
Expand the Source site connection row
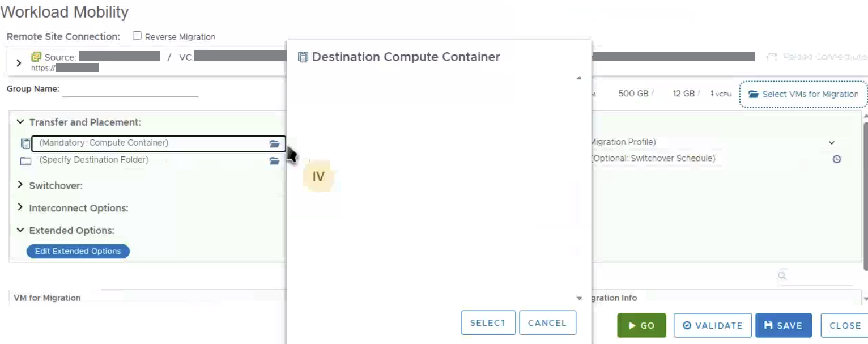[19, 62]
